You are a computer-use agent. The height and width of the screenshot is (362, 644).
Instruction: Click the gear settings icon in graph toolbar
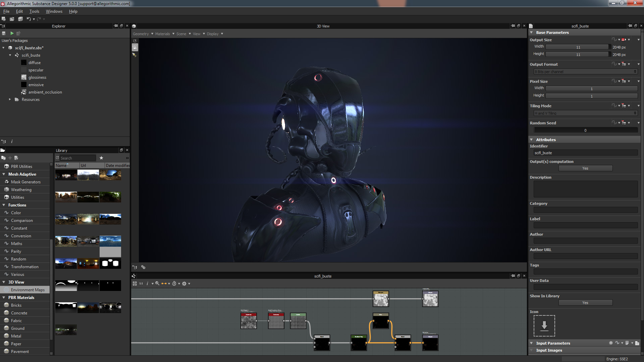[x=185, y=283]
